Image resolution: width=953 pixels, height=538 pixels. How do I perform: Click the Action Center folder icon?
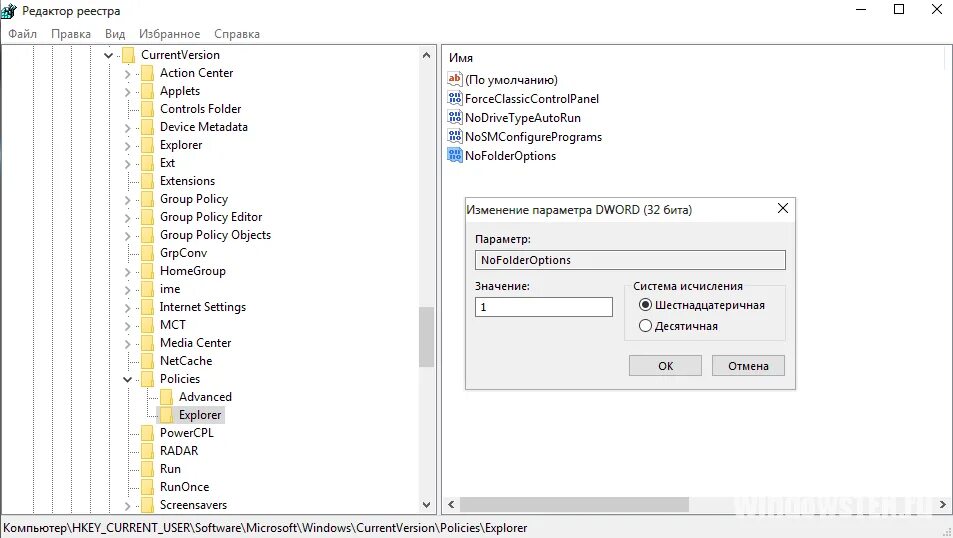[x=147, y=74]
